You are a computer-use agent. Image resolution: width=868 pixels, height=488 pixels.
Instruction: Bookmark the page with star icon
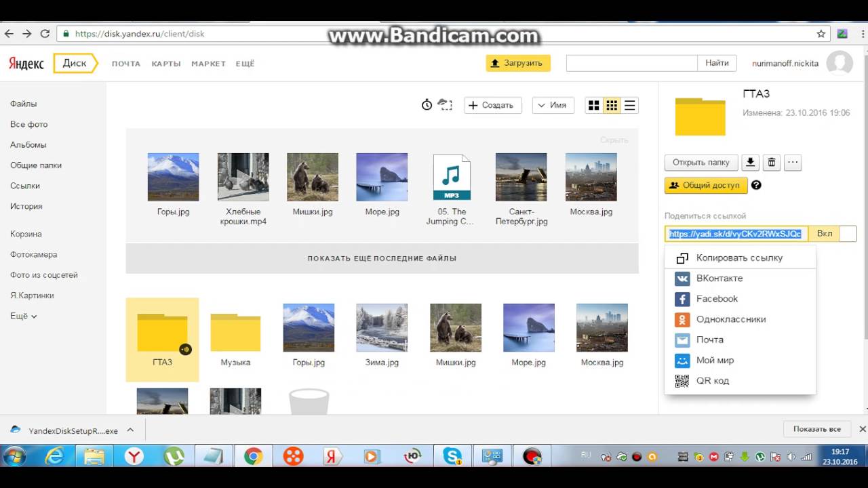click(821, 33)
